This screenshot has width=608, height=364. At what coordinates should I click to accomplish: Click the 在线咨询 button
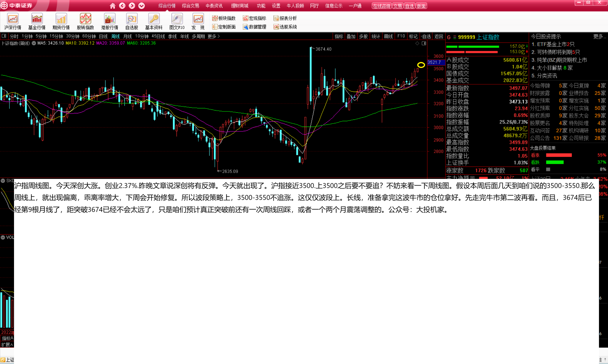coord(382,6)
